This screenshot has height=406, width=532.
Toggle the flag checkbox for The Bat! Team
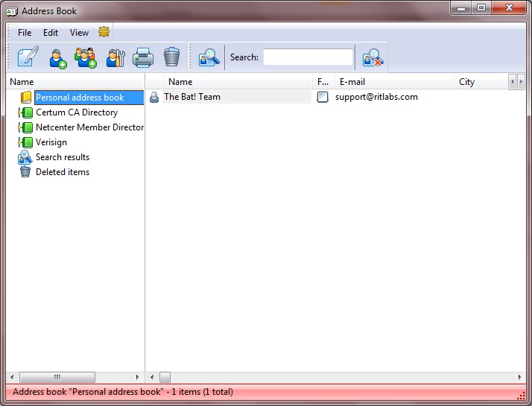tap(323, 97)
